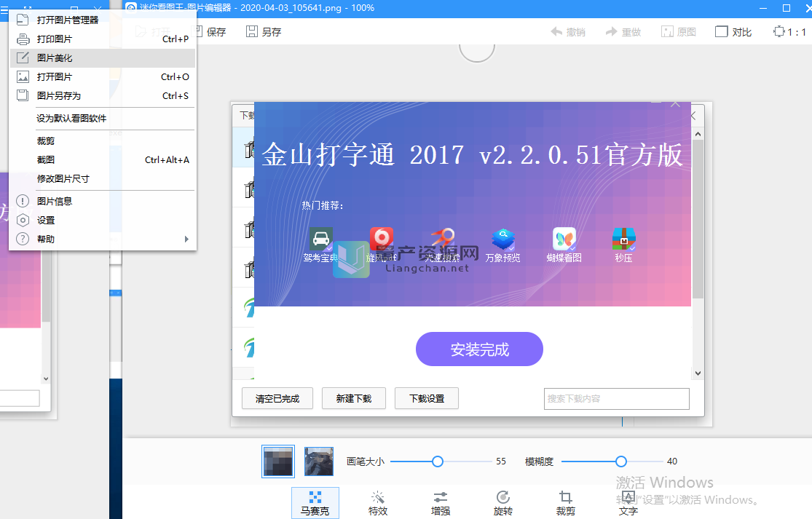Select the highlighted 图片美化 menu entry
The width and height of the screenshot is (812, 519).
pos(103,58)
